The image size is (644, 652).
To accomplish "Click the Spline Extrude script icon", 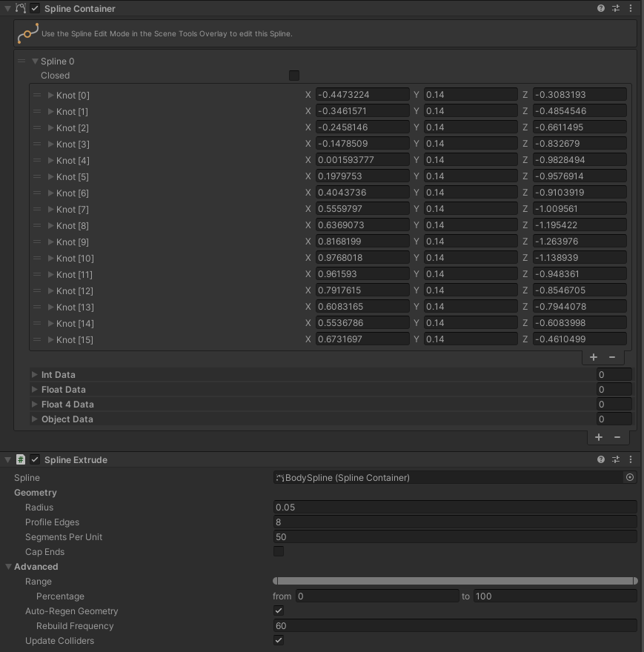I will pos(20,459).
